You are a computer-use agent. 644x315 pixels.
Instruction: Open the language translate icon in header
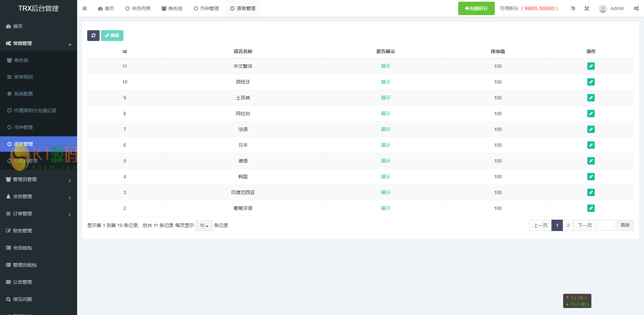(573, 8)
